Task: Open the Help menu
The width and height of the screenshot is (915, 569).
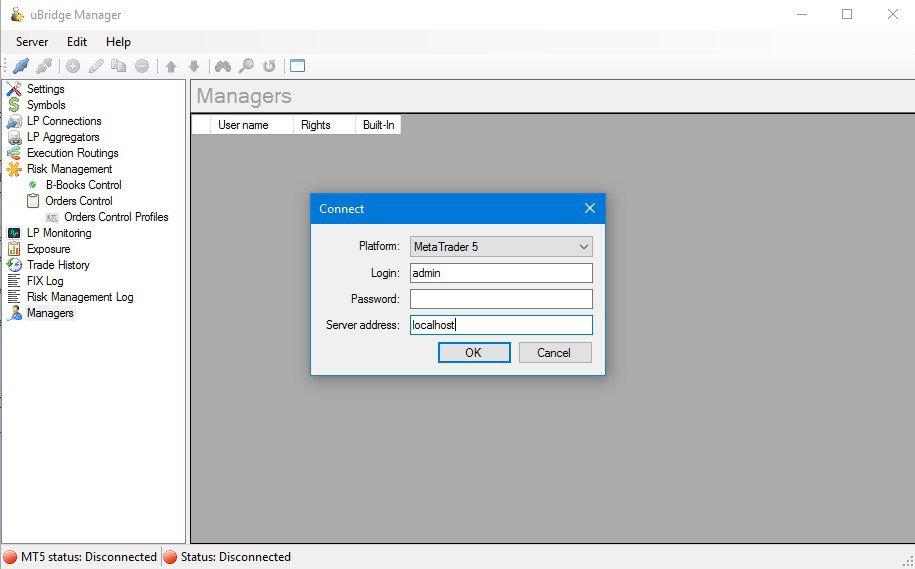Action: point(118,42)
